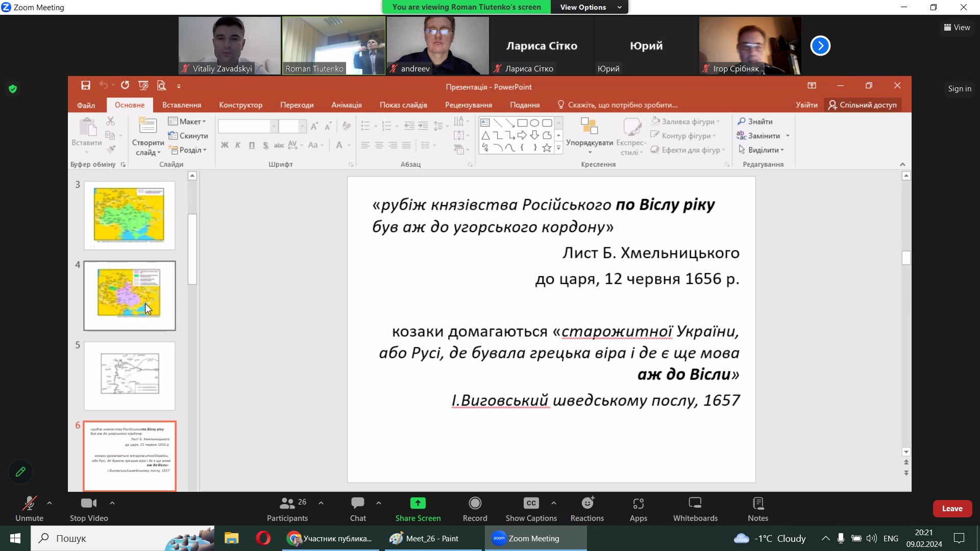Open the Whiteboards tool
Viewport: 980px width, 551px height.
point(695,504)
